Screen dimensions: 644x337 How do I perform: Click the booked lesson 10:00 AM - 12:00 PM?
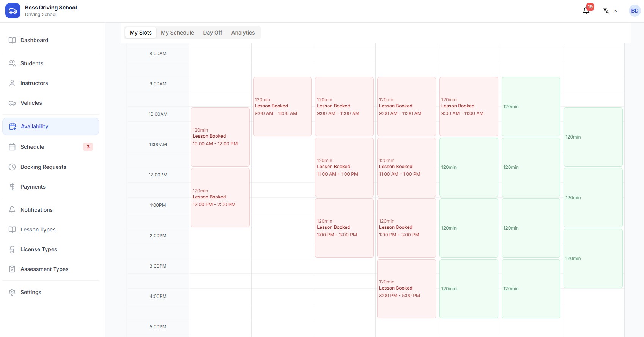click(220, 137)
